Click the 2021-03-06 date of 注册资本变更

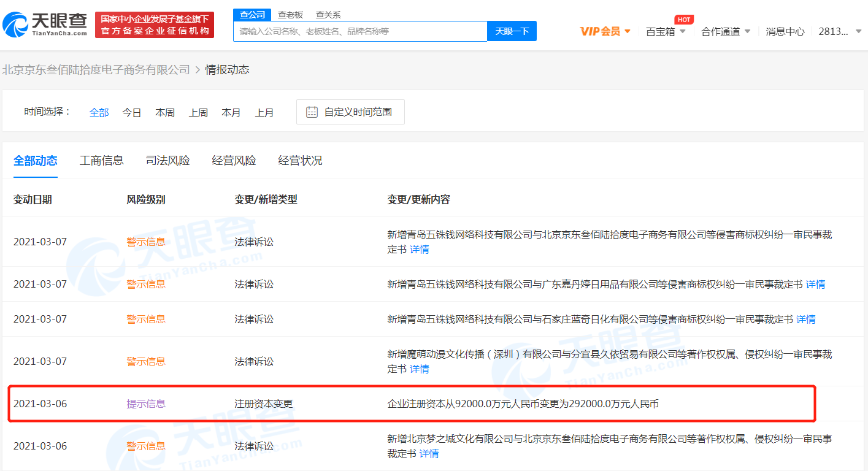pyautogui.click(x=40, y=404)
